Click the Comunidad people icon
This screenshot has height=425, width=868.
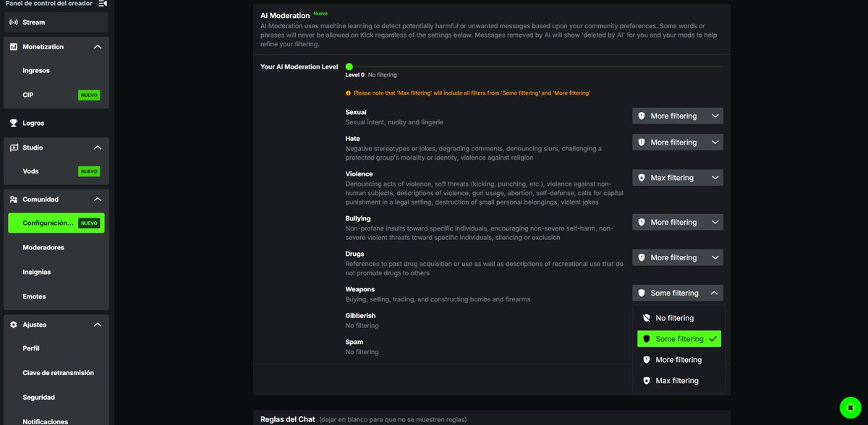(14, 199)
